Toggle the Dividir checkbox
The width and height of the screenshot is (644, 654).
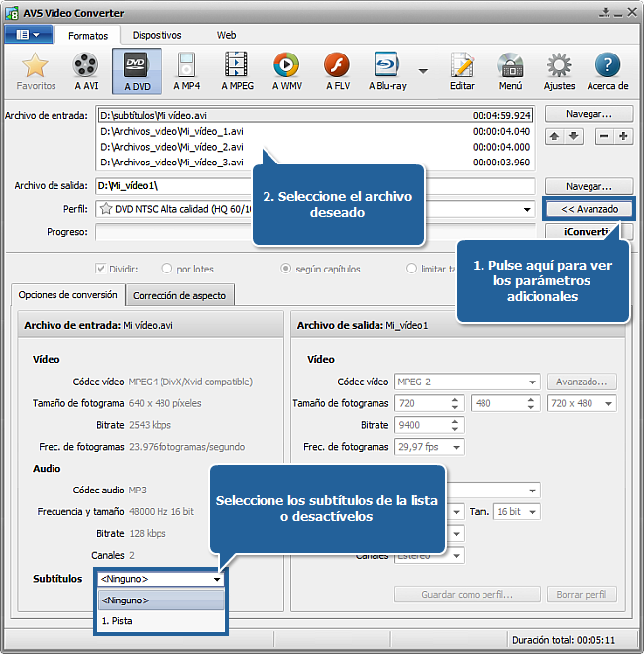point(101,268)
